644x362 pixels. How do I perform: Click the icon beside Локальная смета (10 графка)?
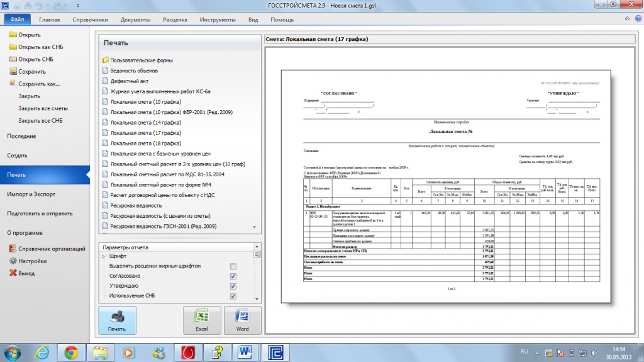point(105,101)
